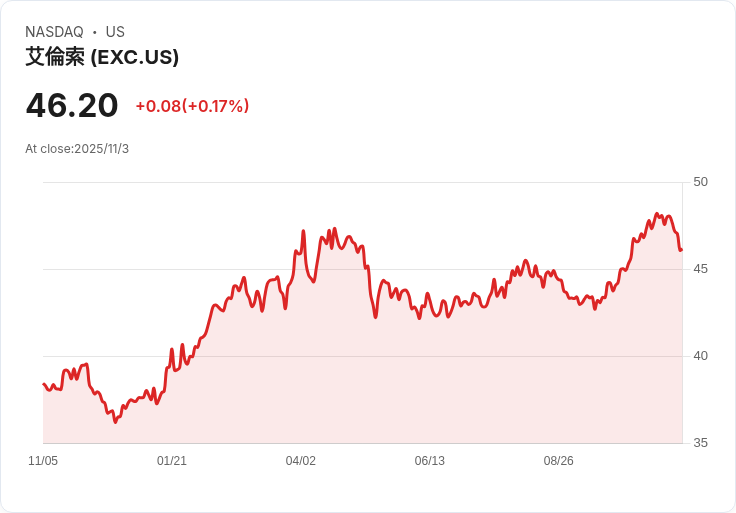Viewport: 736px width, 513px height.
Task: Click the 08/26 date on x-axis
Action: coord(559,461)
